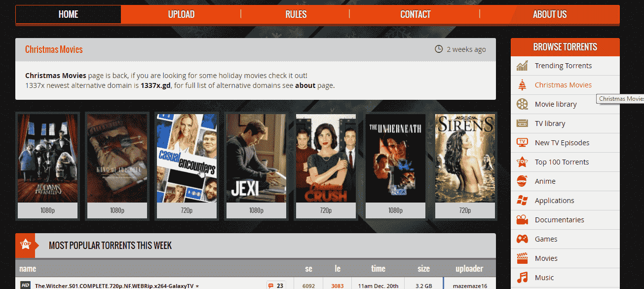Viewport: 644px width, 289px height.
Task: Browse the Documentaries category
Action: (559, 220)
